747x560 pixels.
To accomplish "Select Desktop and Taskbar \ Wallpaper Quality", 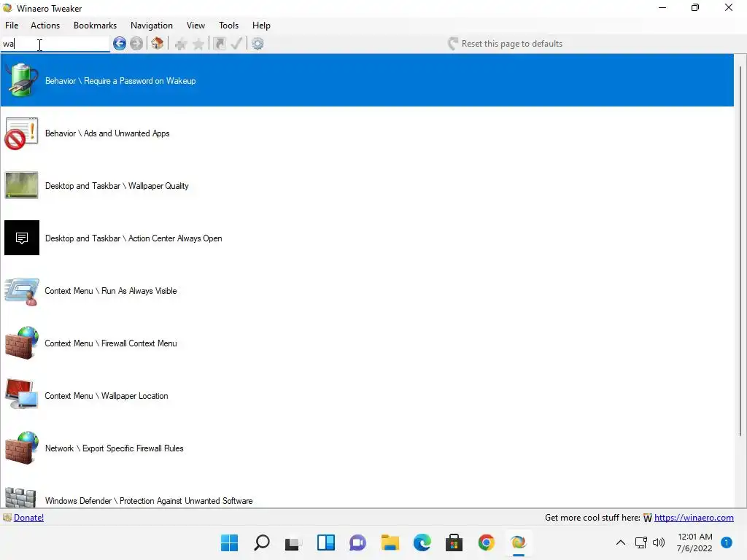I will pyautogui.click(x=367, y=186).
